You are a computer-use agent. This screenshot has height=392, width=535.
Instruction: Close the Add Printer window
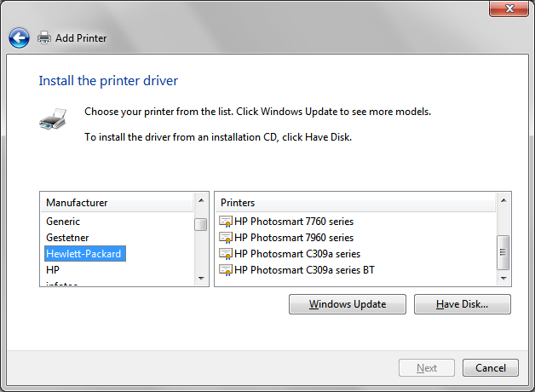pyautogui.click(x=509, y=9)
